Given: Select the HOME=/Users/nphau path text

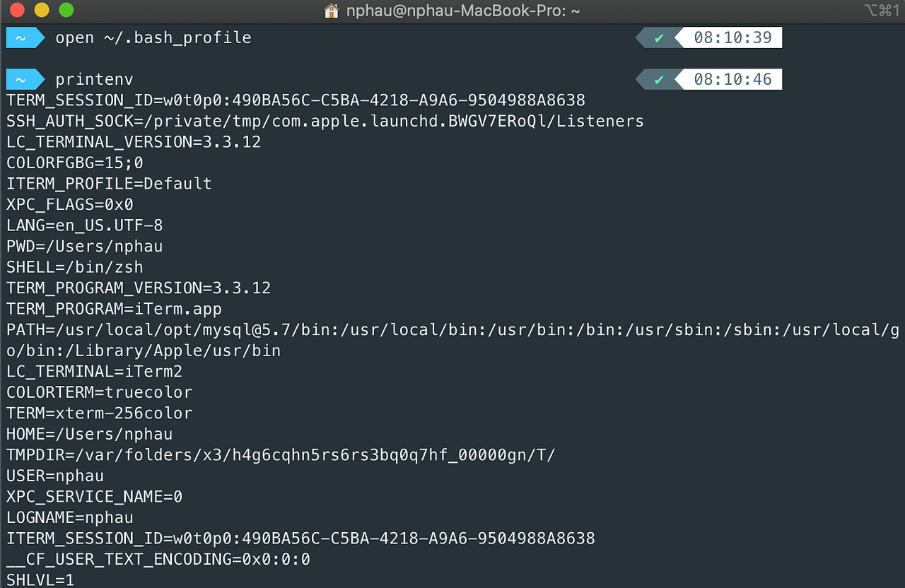Looking at the screenshot, I should 88,434.
